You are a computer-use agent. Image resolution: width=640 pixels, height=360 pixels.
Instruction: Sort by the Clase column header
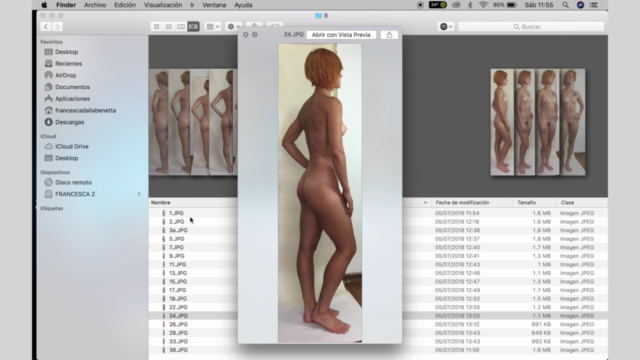tap(567, 202)
